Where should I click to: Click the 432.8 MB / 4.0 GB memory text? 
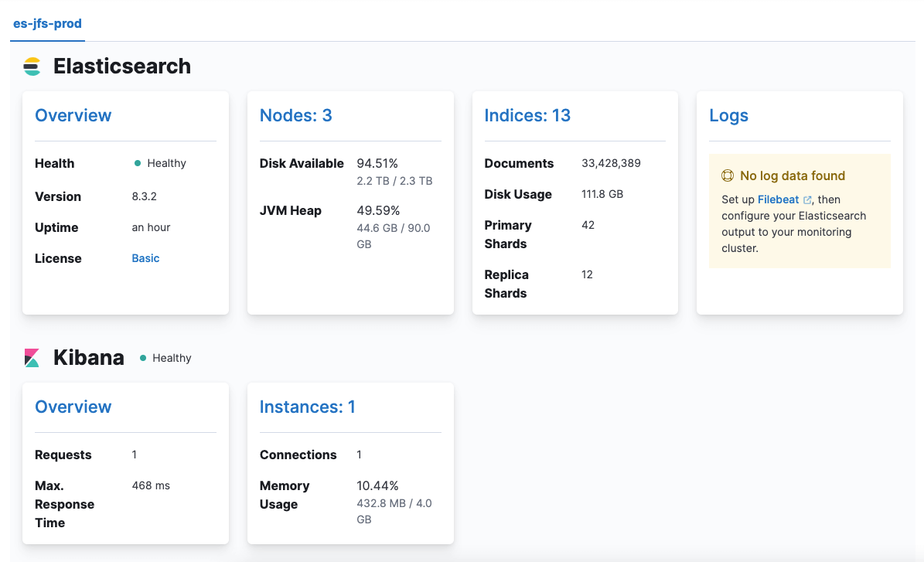click(394, 511)
